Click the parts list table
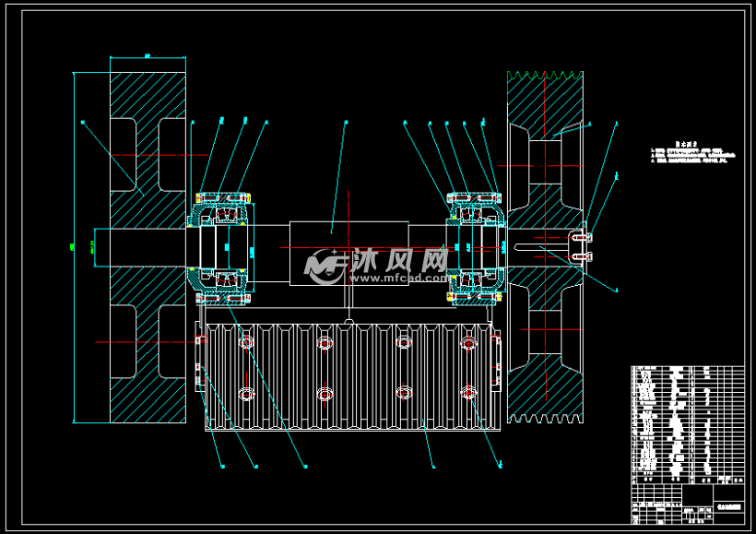 coord(687,424)
